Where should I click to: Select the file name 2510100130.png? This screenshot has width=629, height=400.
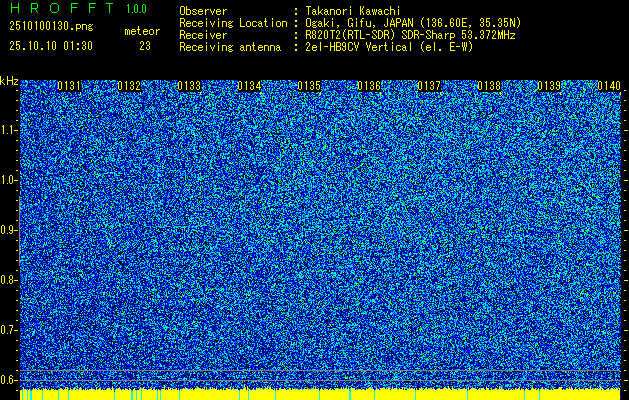pos(51,27)
